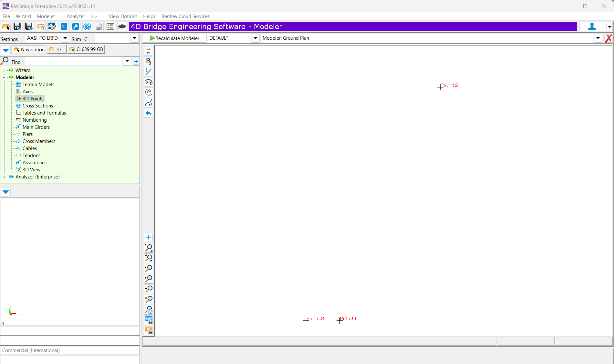Click the pan-up magnifier icon
The image size is (614, 364).
(149, 289)
